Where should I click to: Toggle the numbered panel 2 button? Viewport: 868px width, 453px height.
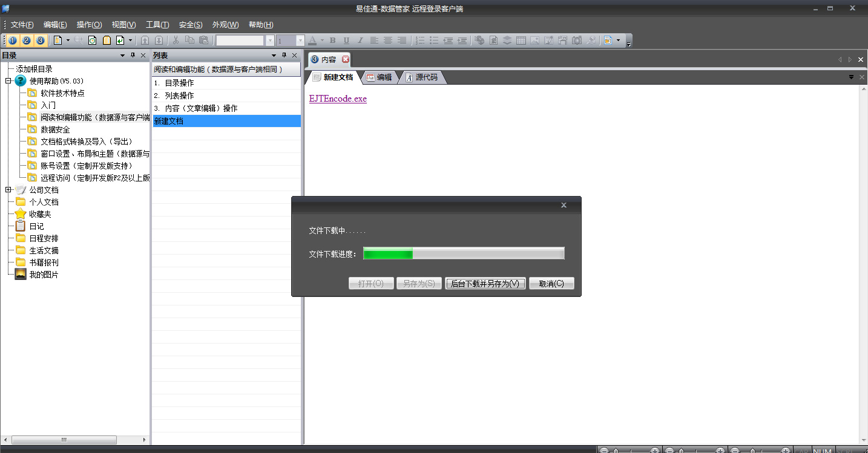(x=27, y=41)
